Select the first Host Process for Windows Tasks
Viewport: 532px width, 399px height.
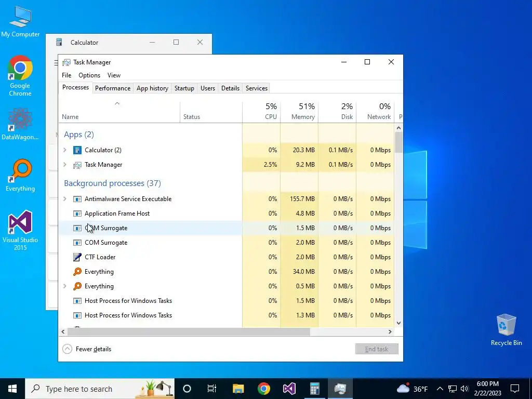pos(227,301)
